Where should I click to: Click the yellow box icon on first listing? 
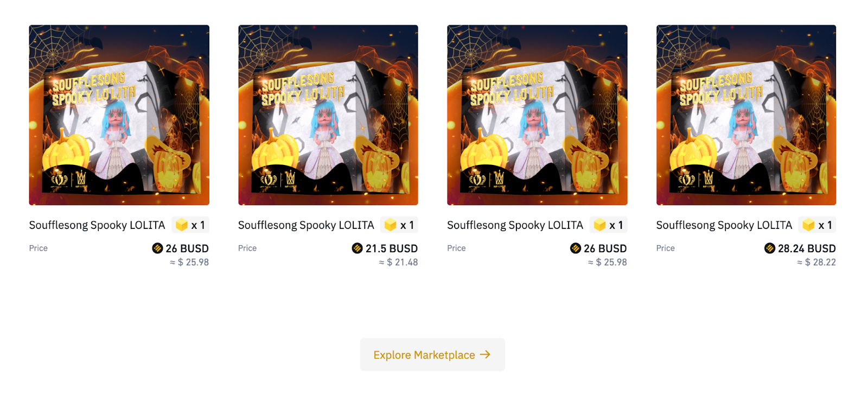click(182, 225)
